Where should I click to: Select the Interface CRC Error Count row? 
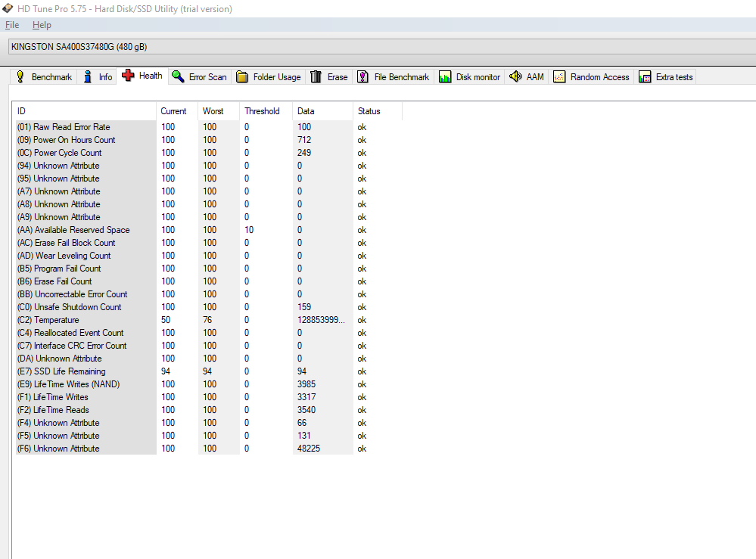pos(208,346)
